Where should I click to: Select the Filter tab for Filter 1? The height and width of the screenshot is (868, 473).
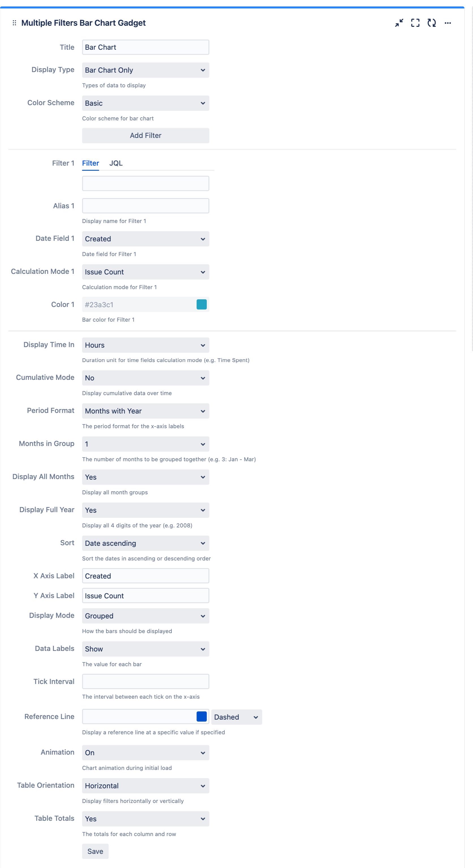pos(90,163)
